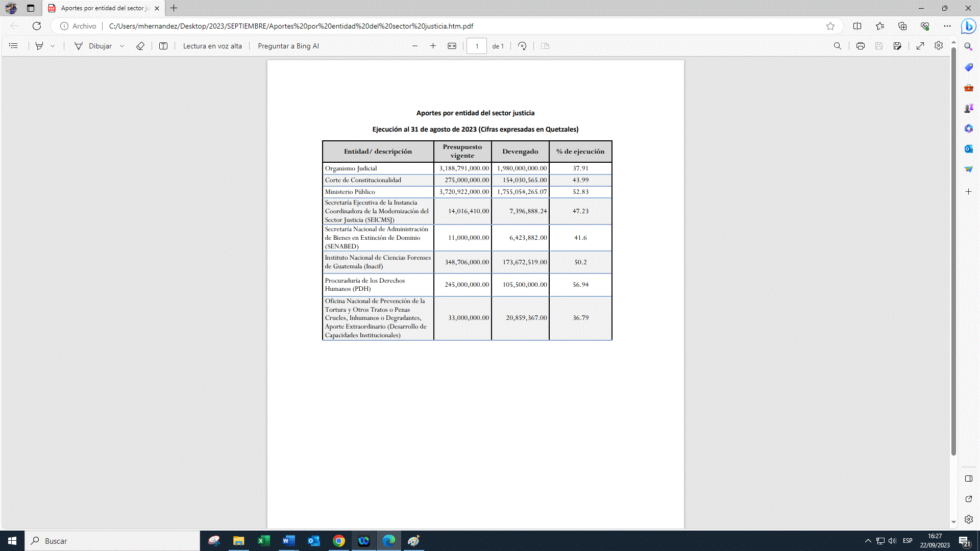Viewport: 980px width, 551px height.
Task: Click Preguntar a Bing AI
Action: (x=288, y=46)
